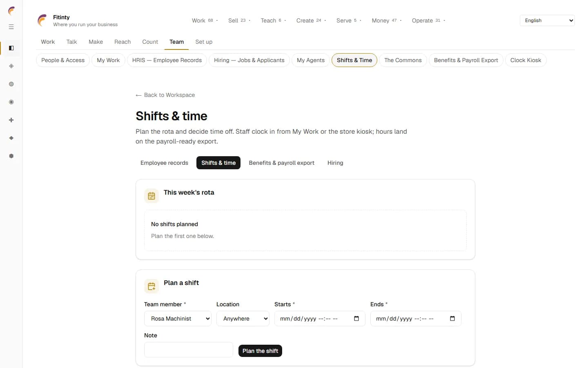The image size is (588, 368).
Task: Expand the Sell 23 top menu
Action: click(239, 20)
